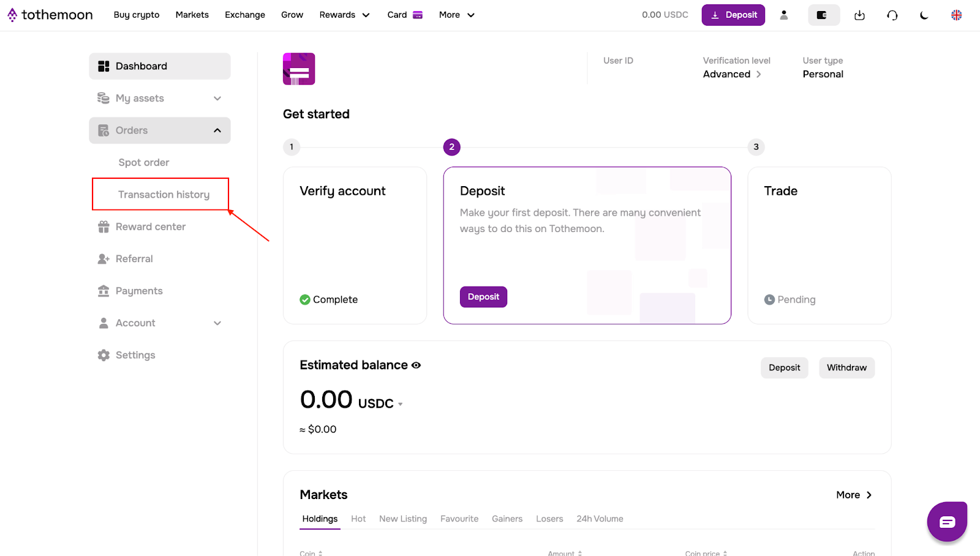Click Deposit in Get started card
This screenshot has width=980, height=556.
pyautogui.click(x=483, y=297)
